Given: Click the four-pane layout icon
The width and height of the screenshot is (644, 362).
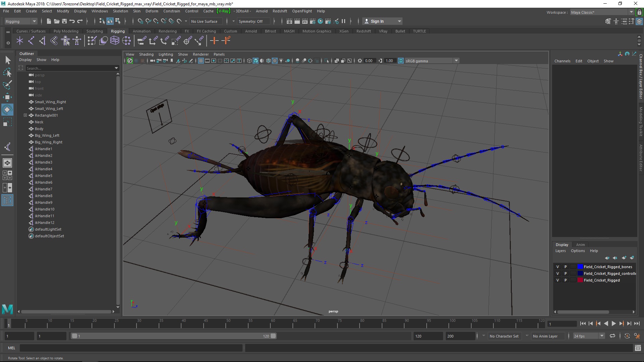Looking at the screenshot, I should point(7,175).
